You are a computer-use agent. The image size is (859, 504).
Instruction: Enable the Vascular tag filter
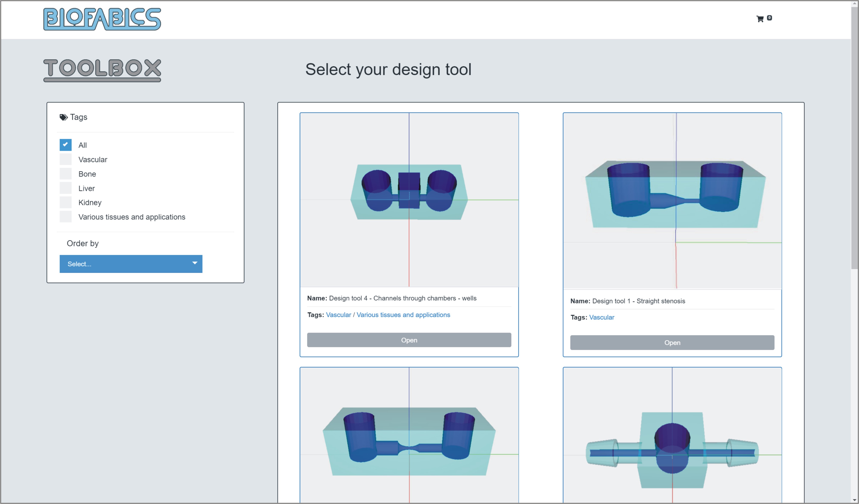(x=65, y=160)
